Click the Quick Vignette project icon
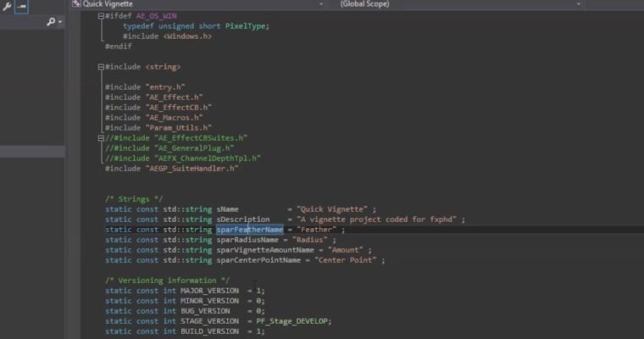This screenshot has width=644, height=339. coord(76,3)
